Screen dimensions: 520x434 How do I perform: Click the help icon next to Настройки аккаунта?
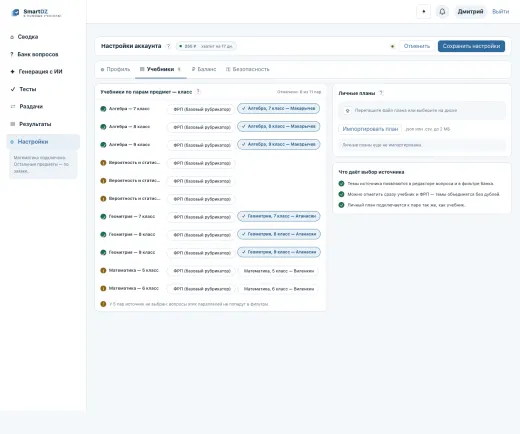click(x=168, y=46)
